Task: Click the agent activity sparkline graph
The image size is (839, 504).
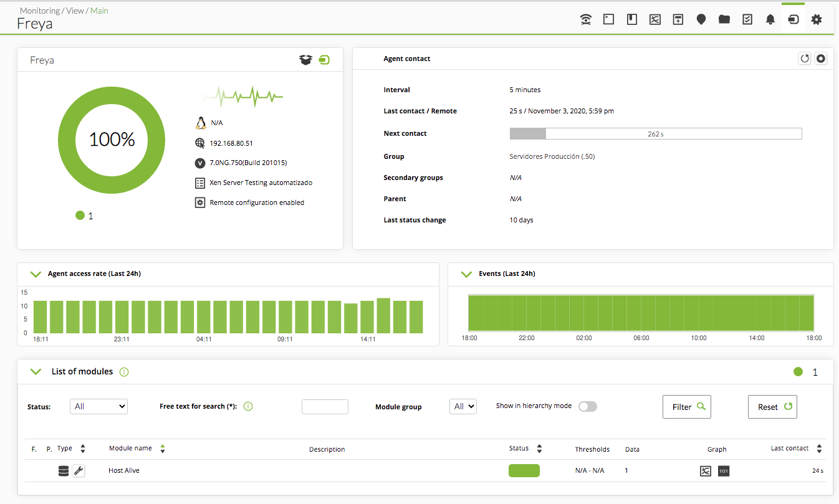Action: [242, 97]
